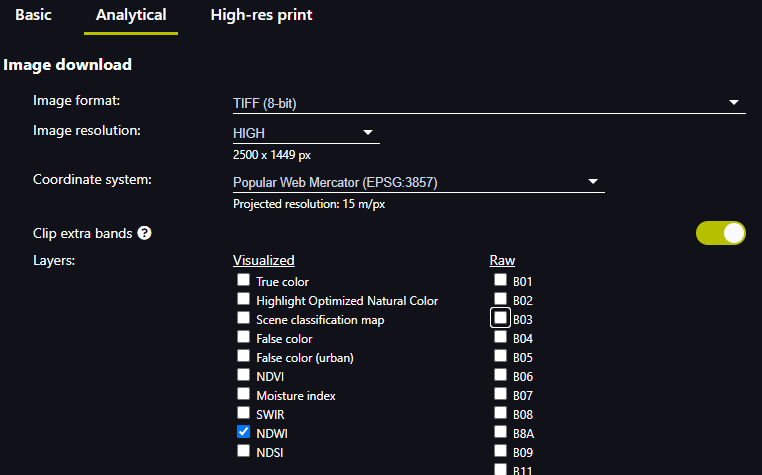Enable the NDVI layer checkbox
Viewport: 762px width, 475px height.
[243, 376]
